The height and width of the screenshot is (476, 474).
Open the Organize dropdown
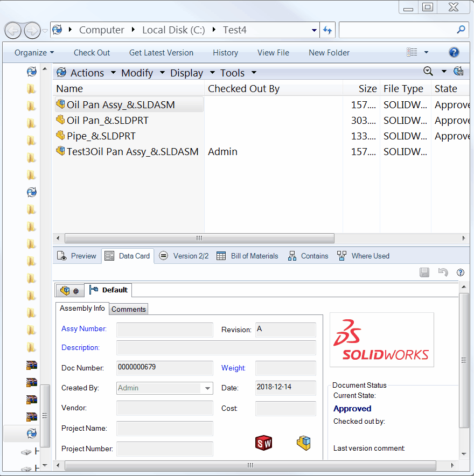click(x=32, y=52)
